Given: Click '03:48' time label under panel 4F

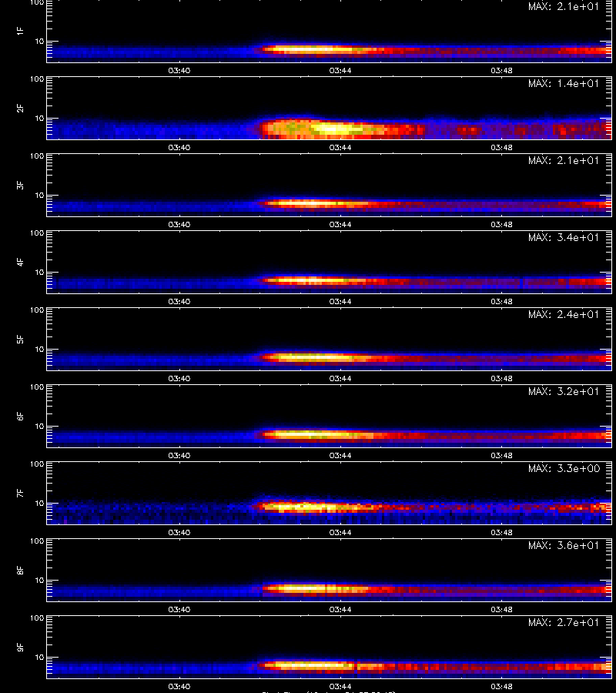Looking at the screenshot, I should pos(501,301).
